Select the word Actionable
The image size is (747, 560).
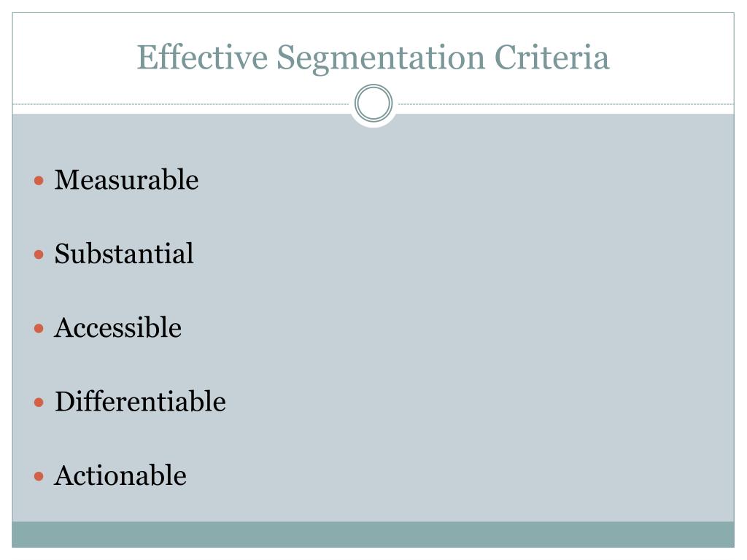pyautogui.click(x=120, y=475)
